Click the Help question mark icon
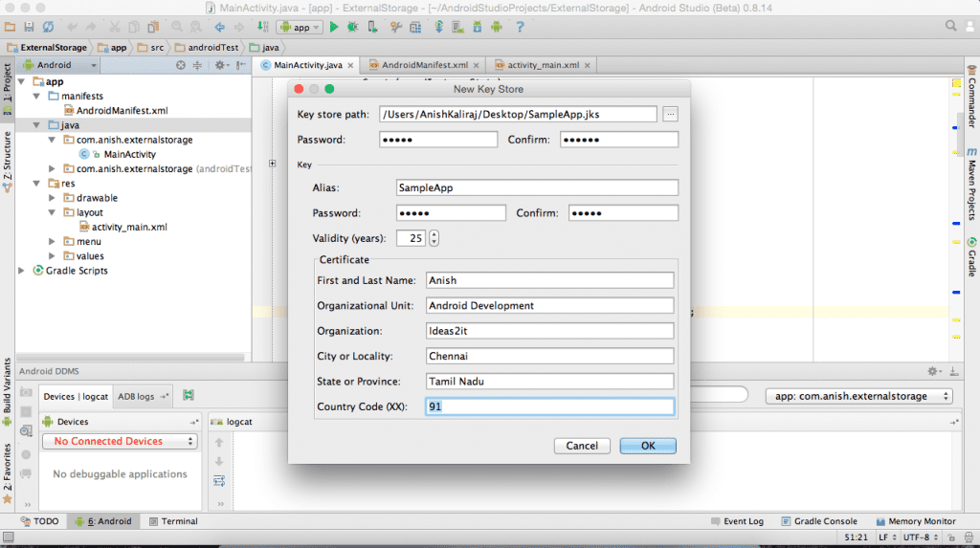 coord(520,27)
